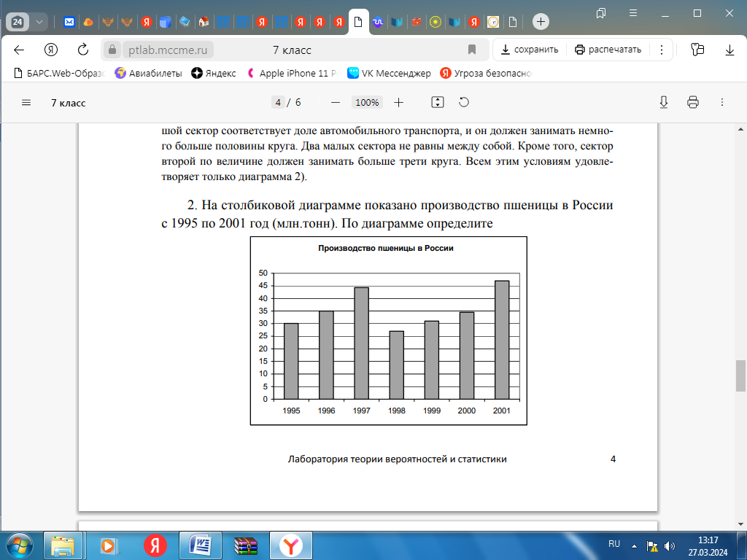Click the PDF page number field

[278, 102]
